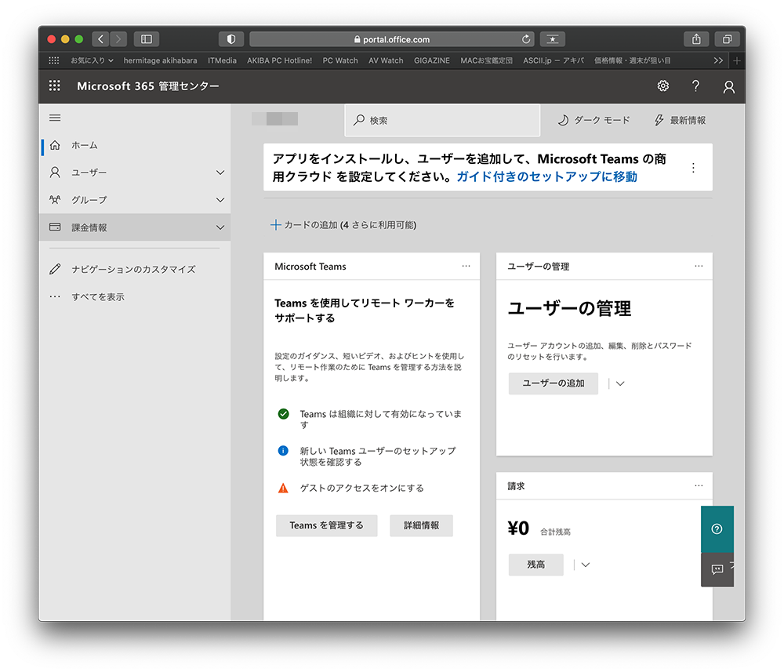Show Safari's tab overview
This screenshot has width=784, height=672.
point(727,39)
